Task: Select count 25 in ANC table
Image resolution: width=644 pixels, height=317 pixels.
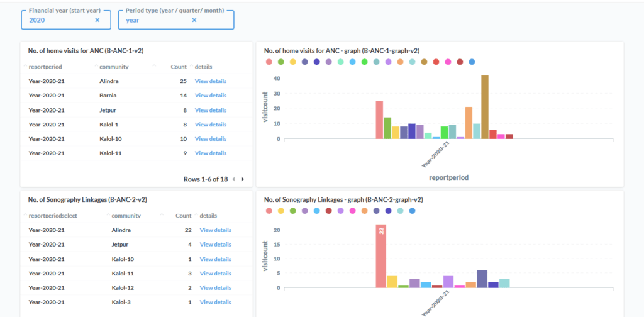Action: pos(184,81)
